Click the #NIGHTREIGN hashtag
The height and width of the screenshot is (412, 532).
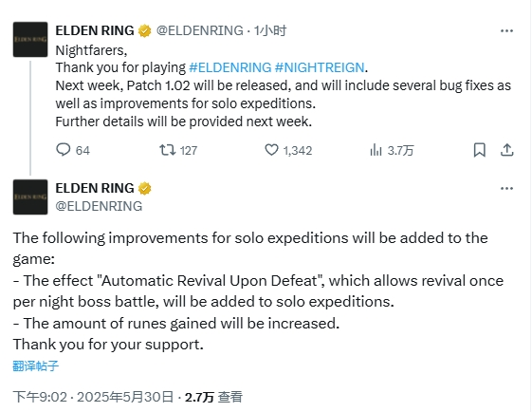pyautogui.click(x=320, y=67)
